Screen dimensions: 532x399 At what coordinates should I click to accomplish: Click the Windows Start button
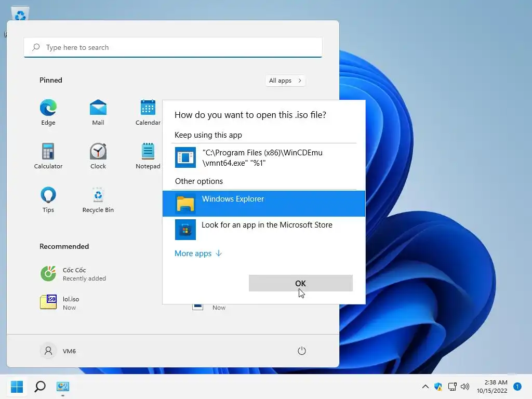pos(17,387)
